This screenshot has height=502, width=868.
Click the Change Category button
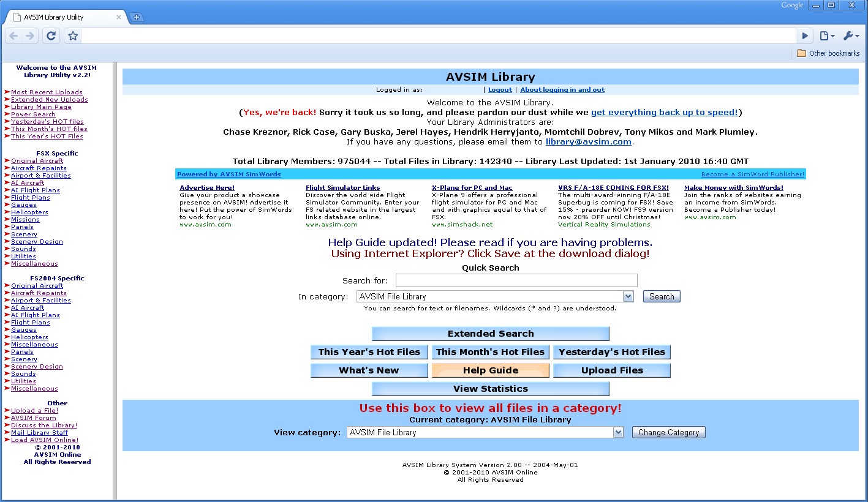pyautogui.click(x=669, y=432)
